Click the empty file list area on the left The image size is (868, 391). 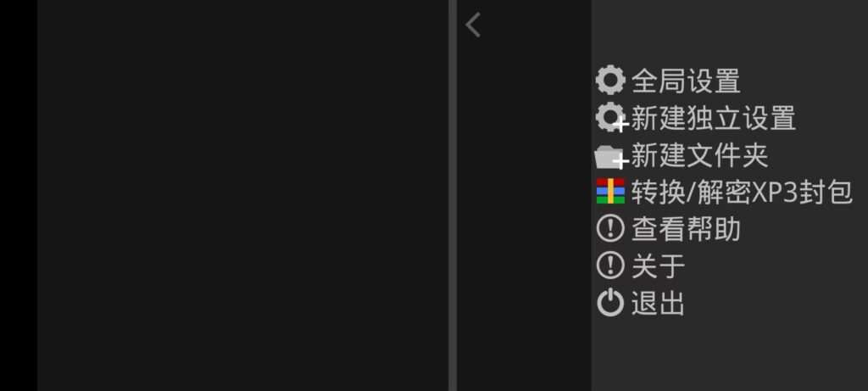click(242, 195)
